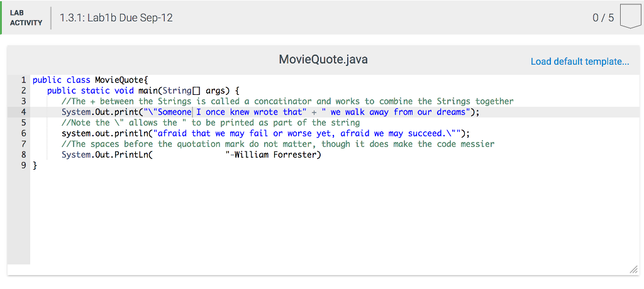Select line number 1 in the gutter
The height and width of the screenshot is (289, 644).
pyautogui.click(x=23, y=80)
